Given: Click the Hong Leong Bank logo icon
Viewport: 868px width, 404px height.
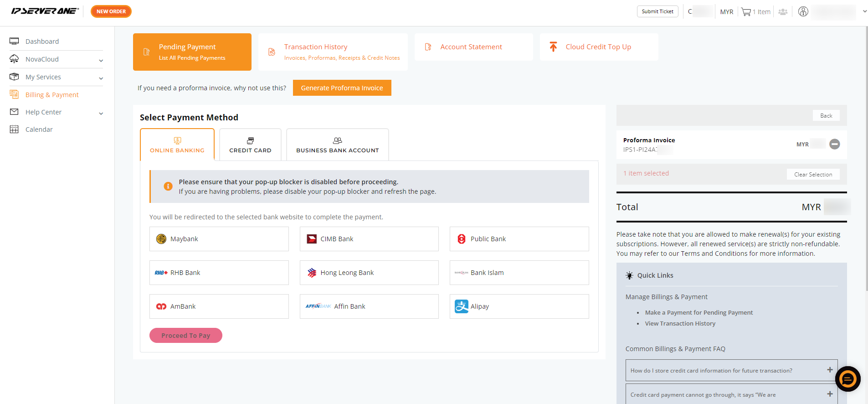Looking at the screenshot, I should [312, 273].
